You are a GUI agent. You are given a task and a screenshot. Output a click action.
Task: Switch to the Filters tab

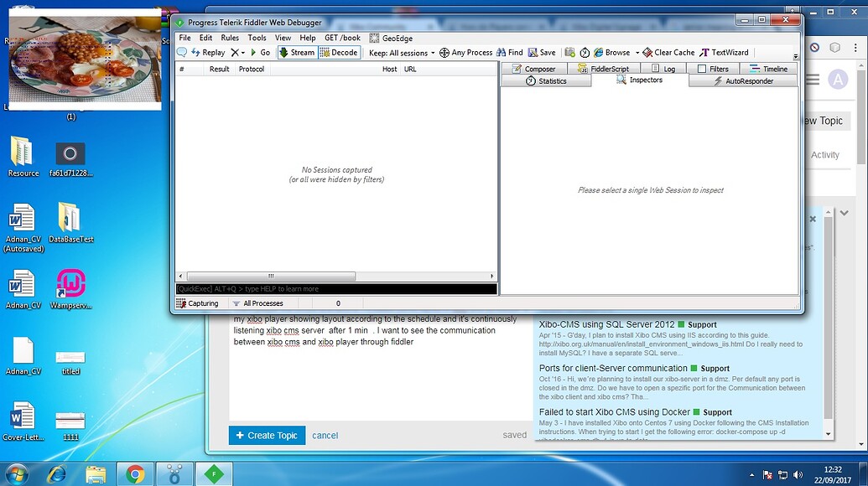tap(713, 69)
